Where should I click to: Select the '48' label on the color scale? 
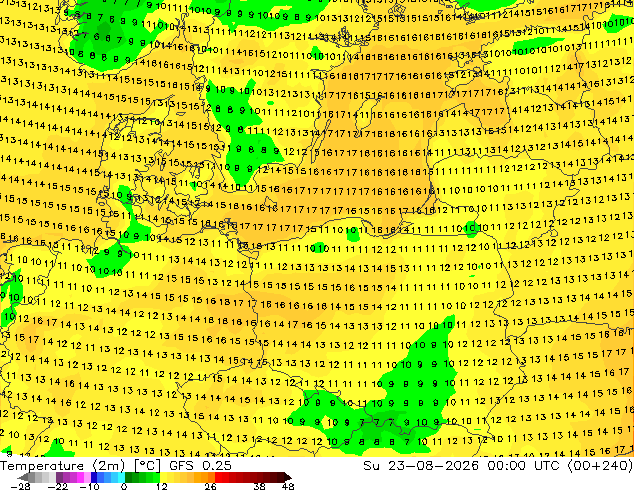pos(288,486)
